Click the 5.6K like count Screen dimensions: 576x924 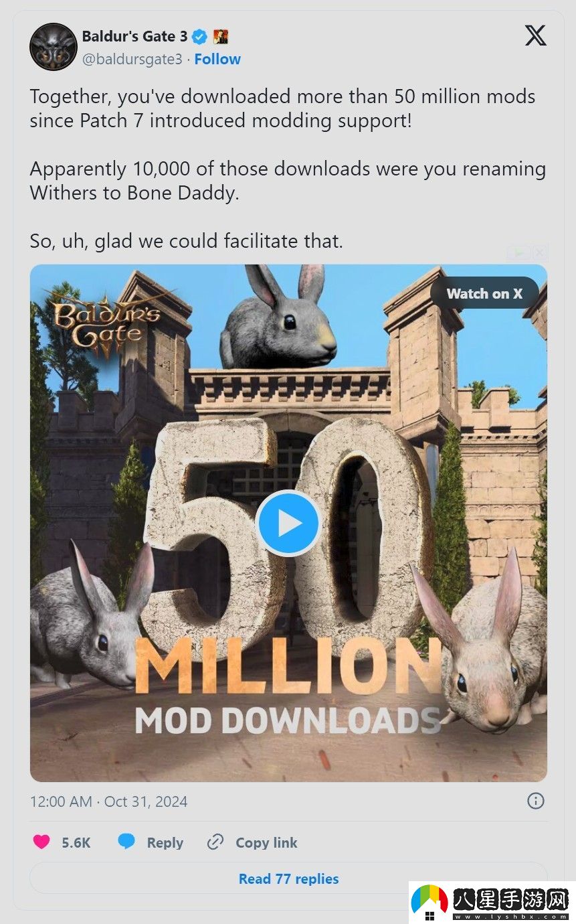tap(76, 842)
